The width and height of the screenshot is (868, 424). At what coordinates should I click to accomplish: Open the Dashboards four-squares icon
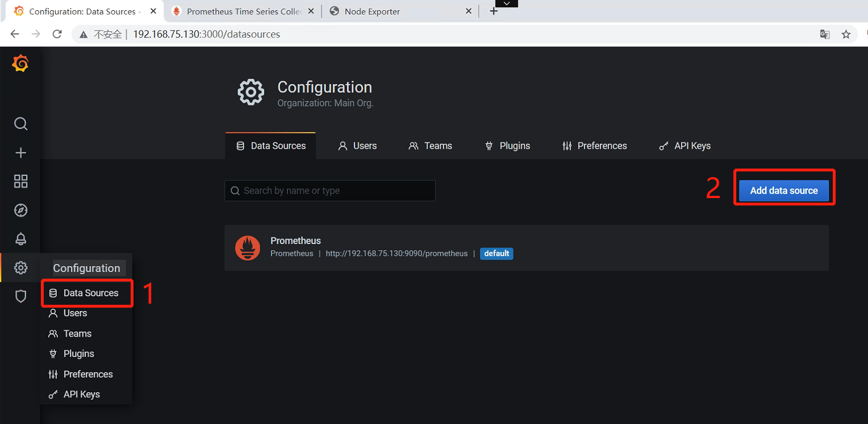(x=20, y=181)
